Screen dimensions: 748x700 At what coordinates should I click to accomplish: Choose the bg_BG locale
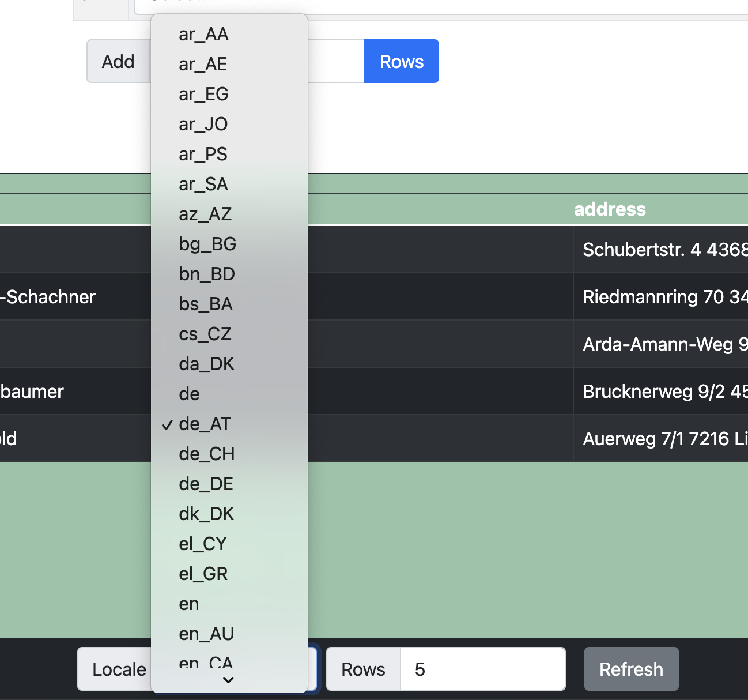click(x=207, y=244)
